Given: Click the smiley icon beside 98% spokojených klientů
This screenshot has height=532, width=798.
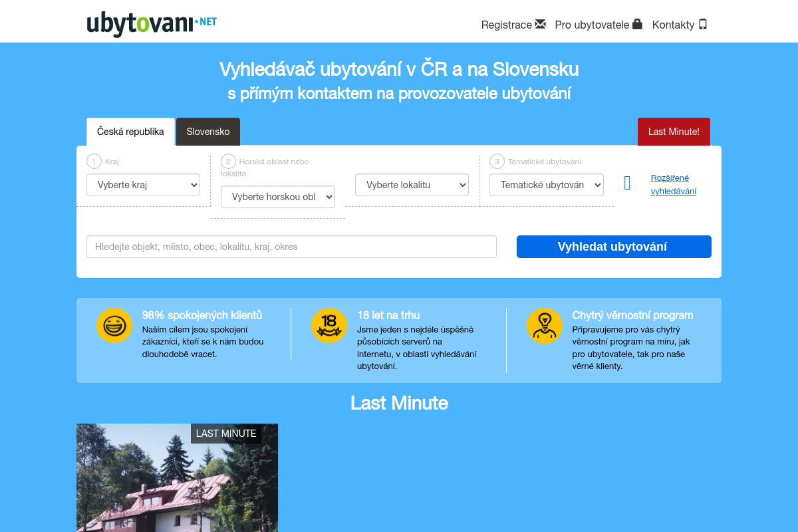Looking at the screenshot, I should [x=114, y=326].
